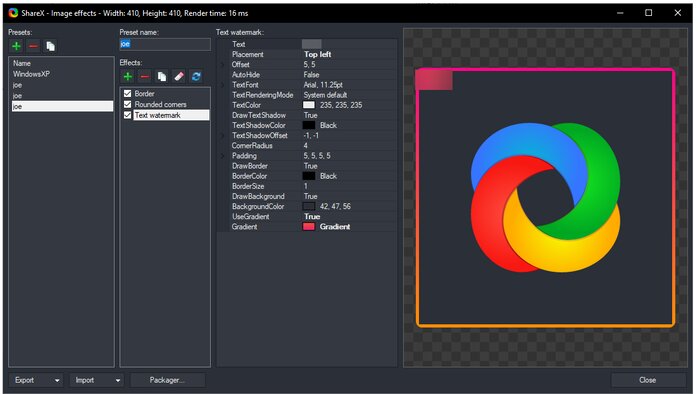Click the CornerRadius value 4
Screen dimensions: 700x394
point(306,146)
